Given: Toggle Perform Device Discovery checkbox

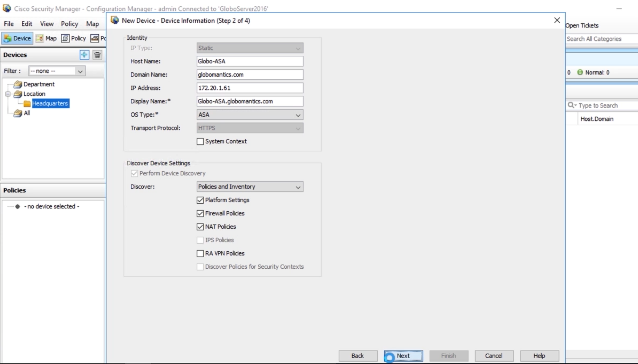Looking at the screenshot, I should [x=134, y=173].
